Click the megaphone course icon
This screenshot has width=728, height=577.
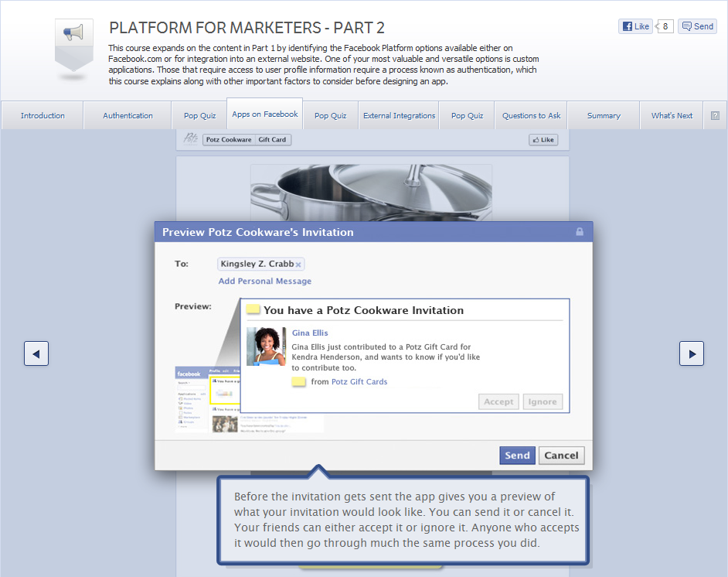pyautogui.click(x=74, y=45)
